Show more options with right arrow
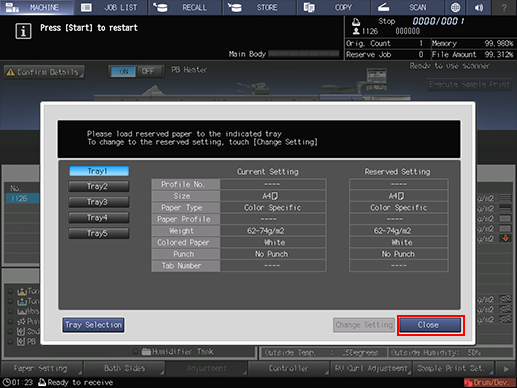The image size is (517, 388). point(506,369)
